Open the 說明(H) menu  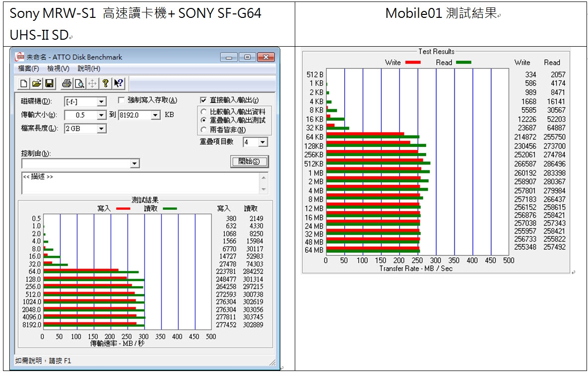pyautogui.click(x=89, y=69)
